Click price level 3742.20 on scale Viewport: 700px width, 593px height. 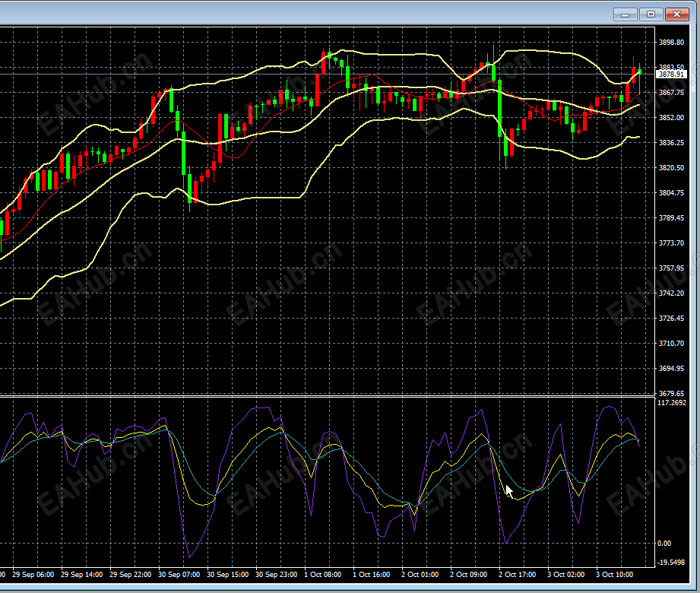[671, 293]
